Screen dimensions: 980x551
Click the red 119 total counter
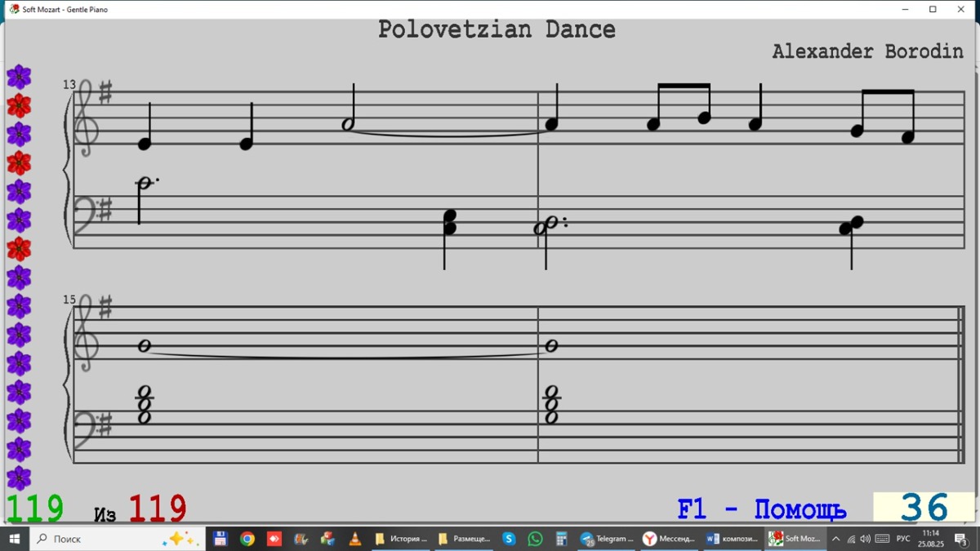pos(158,509)
